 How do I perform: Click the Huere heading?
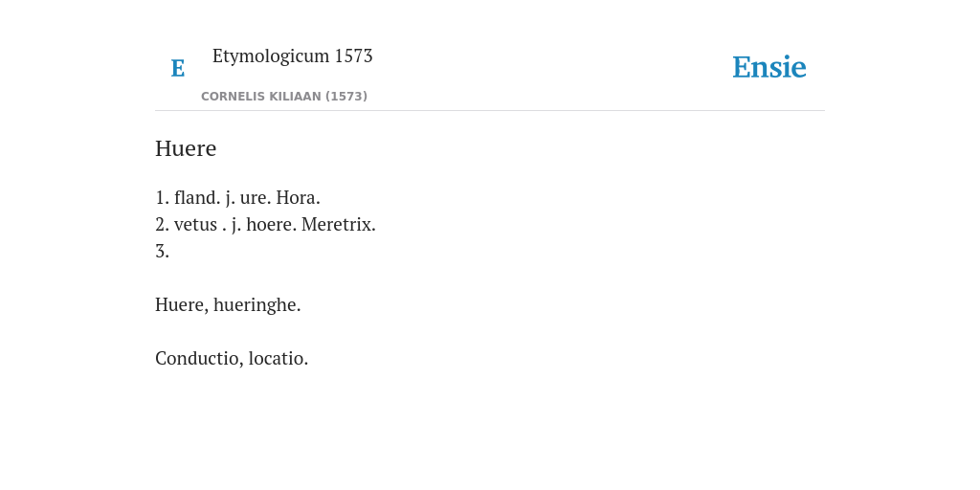(x=186, y=148)
